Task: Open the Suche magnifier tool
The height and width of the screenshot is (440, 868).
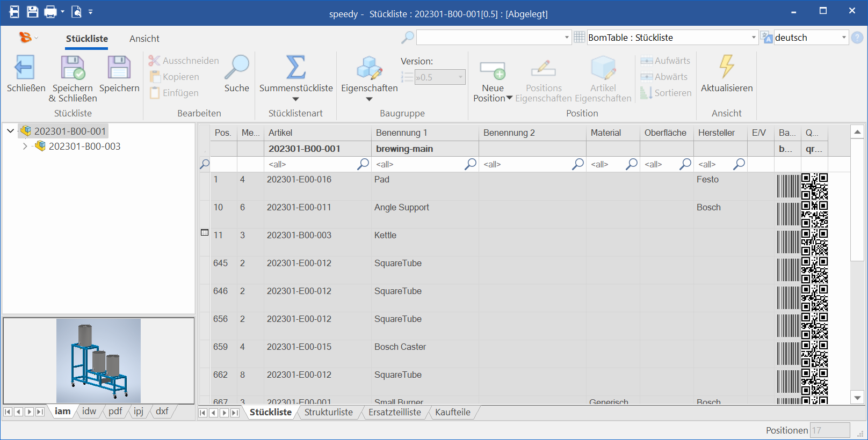Action: click(237, 68)
